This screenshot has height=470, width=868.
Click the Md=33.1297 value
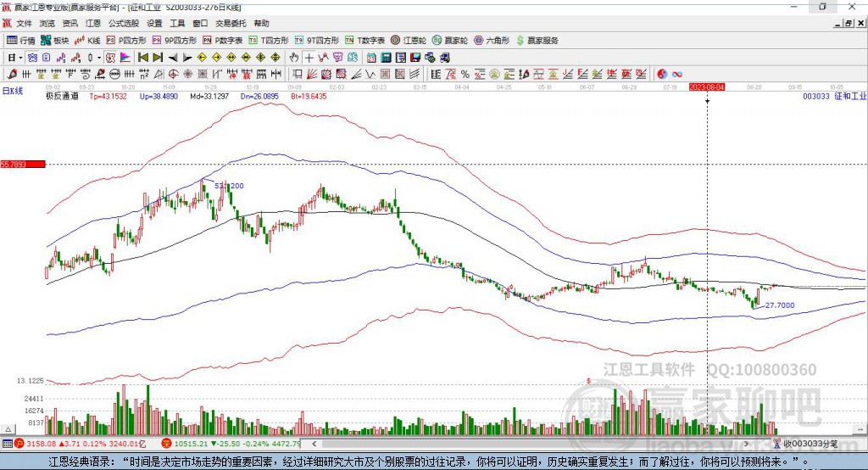(209, 96)
